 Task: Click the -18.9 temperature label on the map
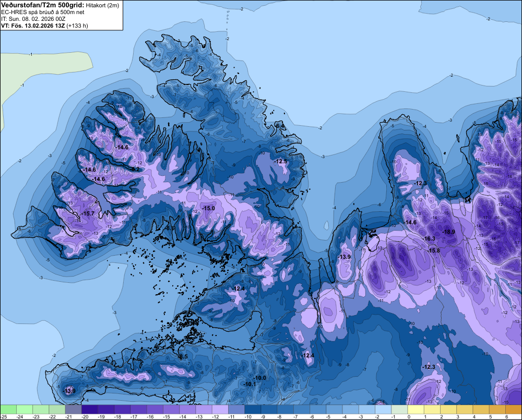coord(448,232)
